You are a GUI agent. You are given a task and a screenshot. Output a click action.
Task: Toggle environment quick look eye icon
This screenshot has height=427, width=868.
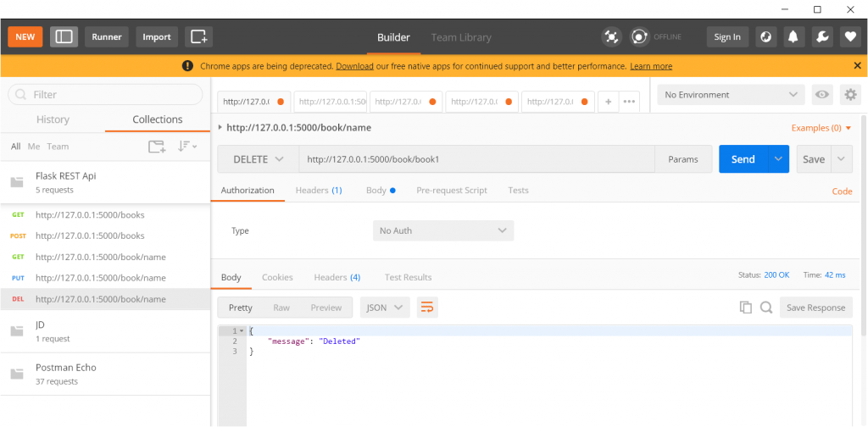coord(822,95)
